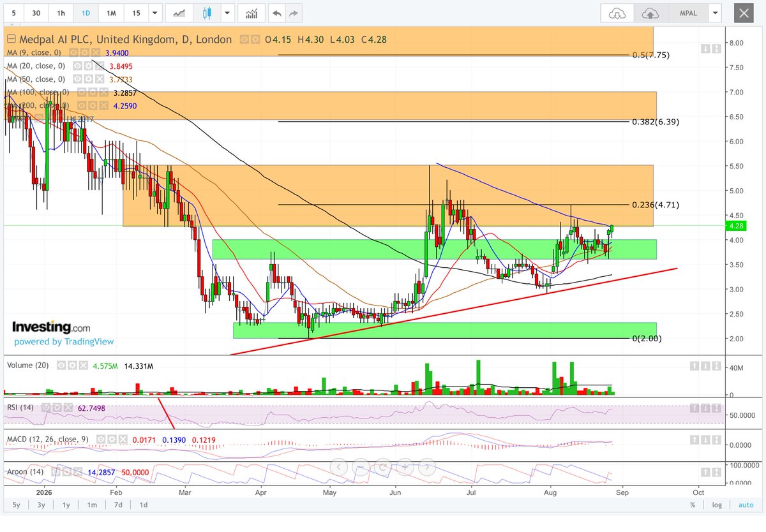Open settings gear for MA (9)
The width and height of the screenshot is (766, 532).
(84, 52)
